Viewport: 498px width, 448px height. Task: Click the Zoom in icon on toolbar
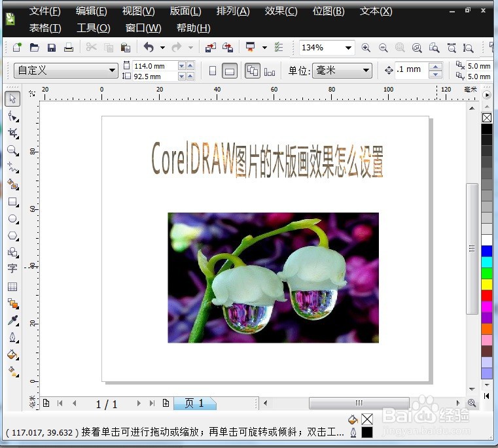(366, 48)
